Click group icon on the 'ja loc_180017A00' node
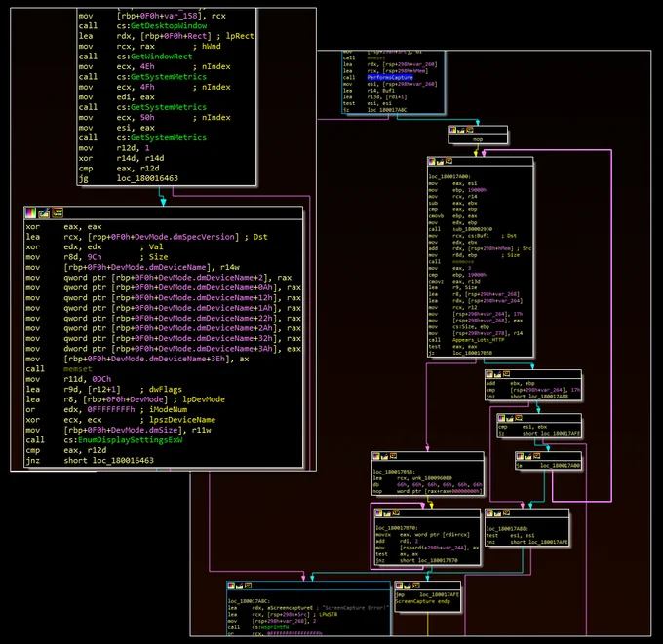The image size is (663, 644). 536,456
